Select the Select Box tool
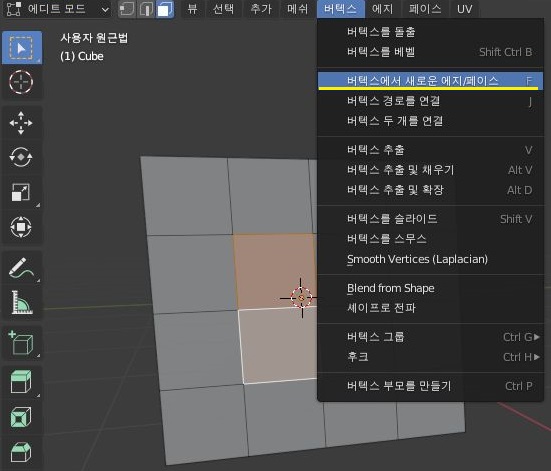Screen dimensions: 551x471 click(22, 47)
